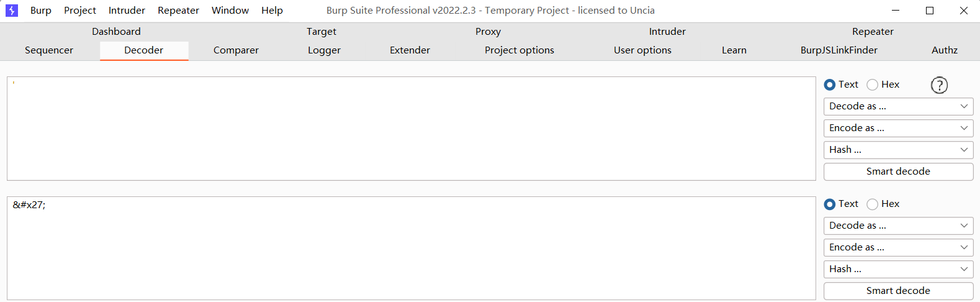
Task: Select Text radio button in bottom panel
Action: 830,204
